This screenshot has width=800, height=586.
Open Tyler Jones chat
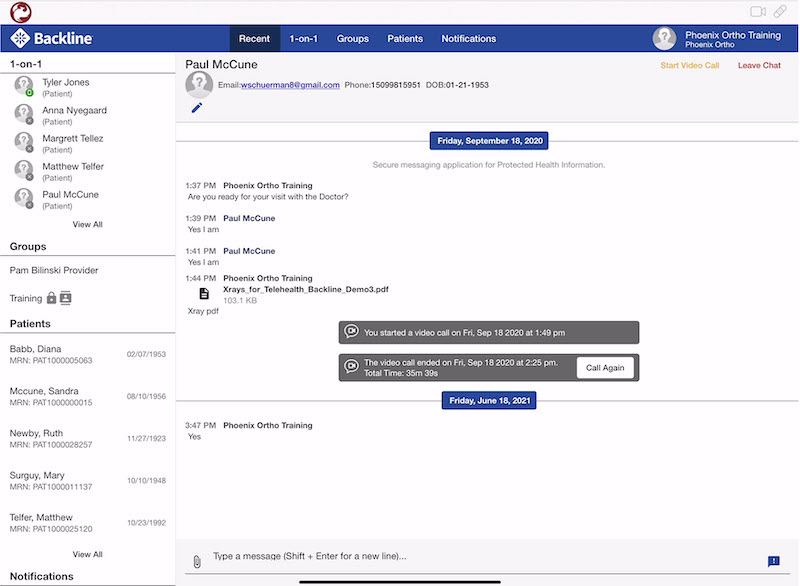(x=88, y=87)
